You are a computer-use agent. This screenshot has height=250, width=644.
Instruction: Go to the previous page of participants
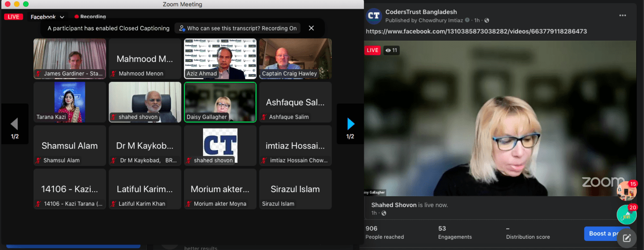click(x=15, y=124)
